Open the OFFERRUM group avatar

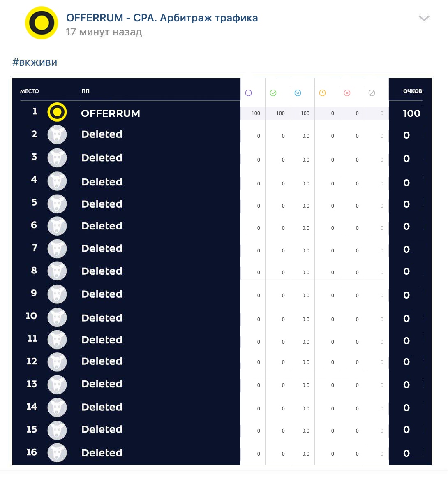[42, 23]
